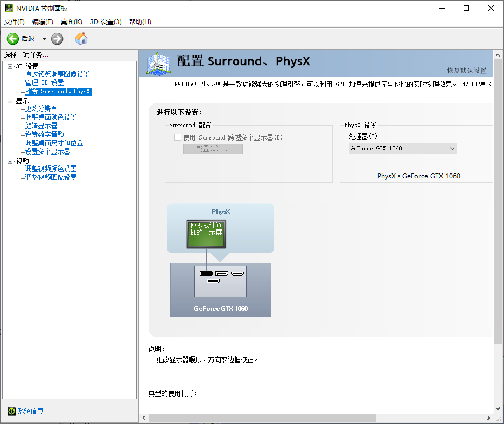Image resolution: width=504 pixels, height=424 pixels.
Task: Open the 系统信息 link
Action: click(x=31, y=411)
